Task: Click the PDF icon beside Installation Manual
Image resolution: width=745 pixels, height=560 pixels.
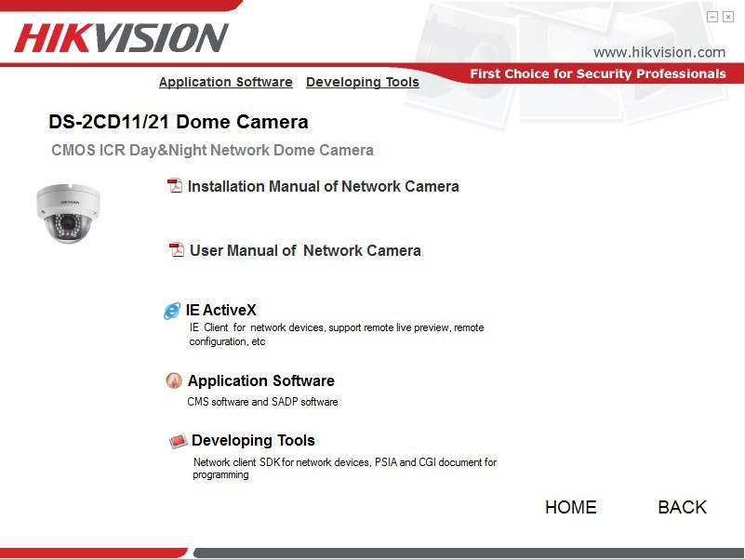Action: pos(175,186)
